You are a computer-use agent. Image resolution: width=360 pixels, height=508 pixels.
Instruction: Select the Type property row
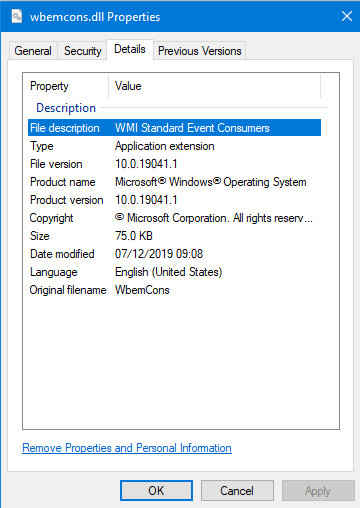coord(174,146)
